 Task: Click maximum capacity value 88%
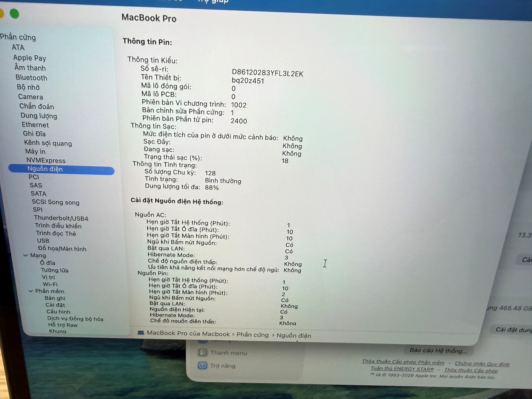[x=212, y=187]
